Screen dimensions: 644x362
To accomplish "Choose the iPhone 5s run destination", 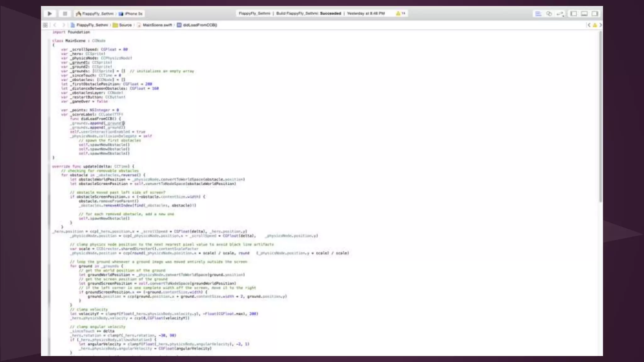I will pyautogui.click(x=131, y=14).
